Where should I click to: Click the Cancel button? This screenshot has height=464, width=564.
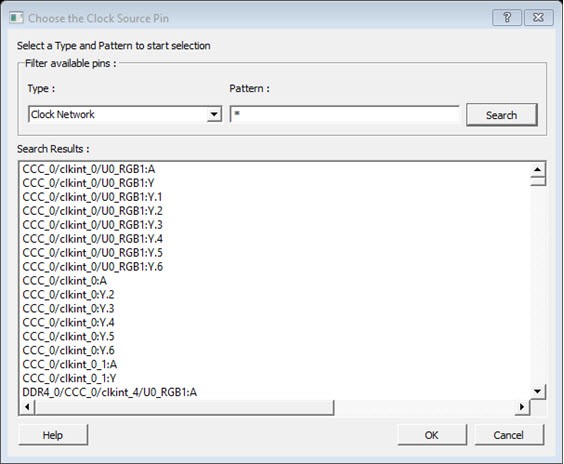tap(509, 435)
